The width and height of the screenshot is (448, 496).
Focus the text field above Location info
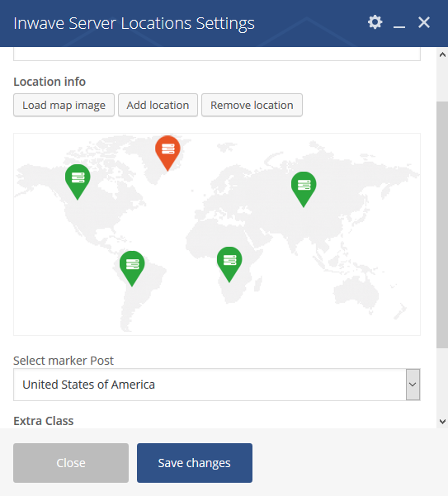coord(217,54)
